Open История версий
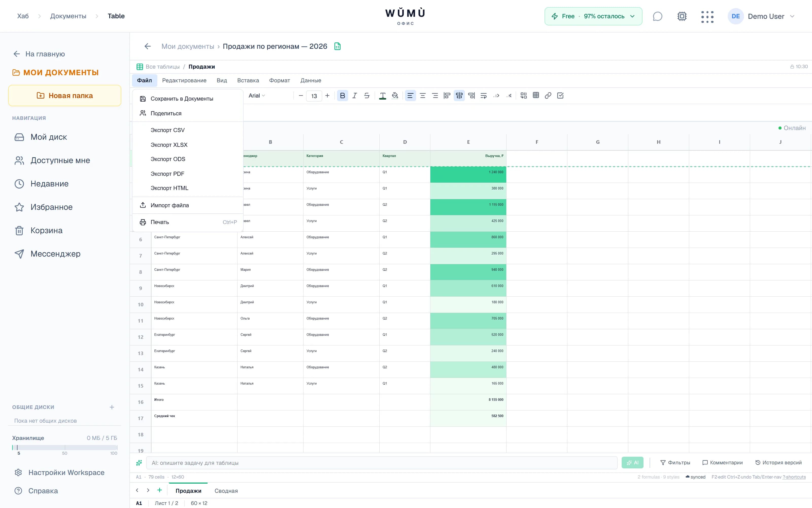812x508 pixels. coord(779,463)
